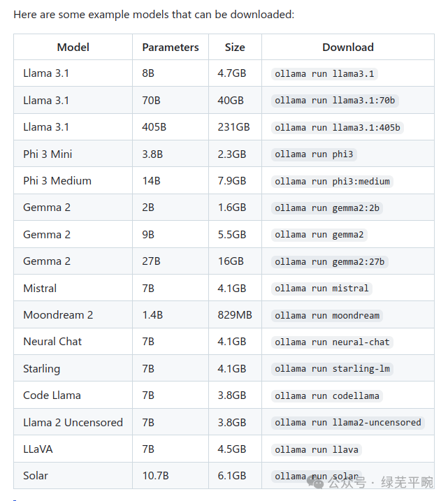
Task: Click the 'ollama run codellama' code snippet
Action: (327, 396)
